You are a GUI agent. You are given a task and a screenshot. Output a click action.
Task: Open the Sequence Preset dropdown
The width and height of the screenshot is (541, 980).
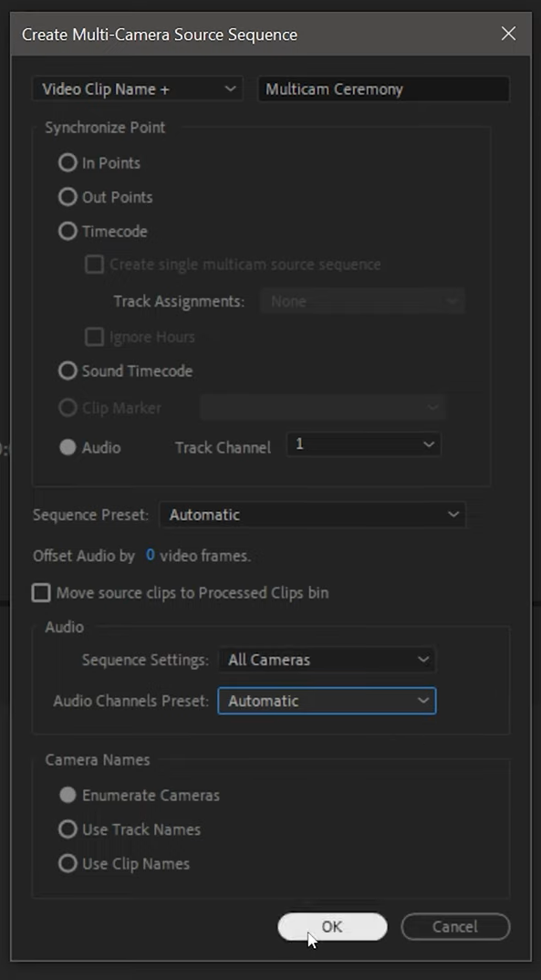pos(312,515)
